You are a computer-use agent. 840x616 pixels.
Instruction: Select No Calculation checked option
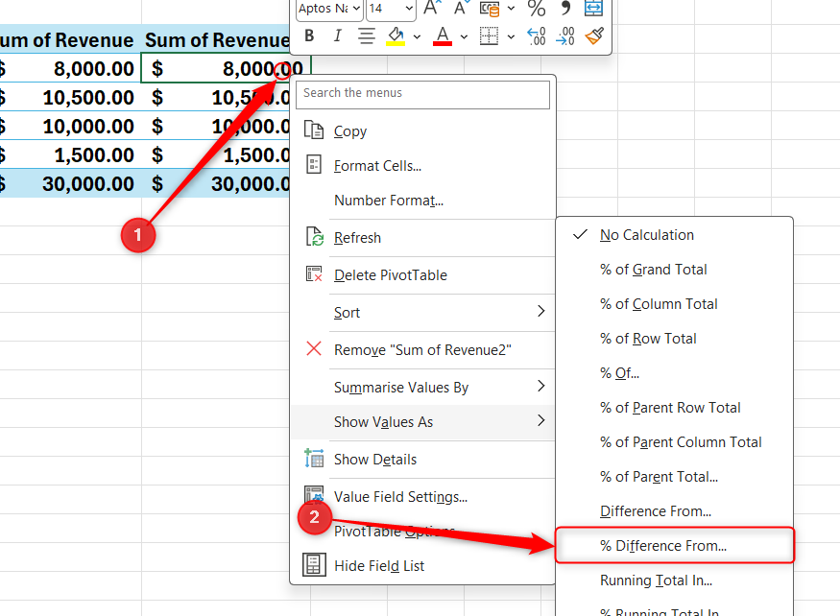[x=675, y=235]
